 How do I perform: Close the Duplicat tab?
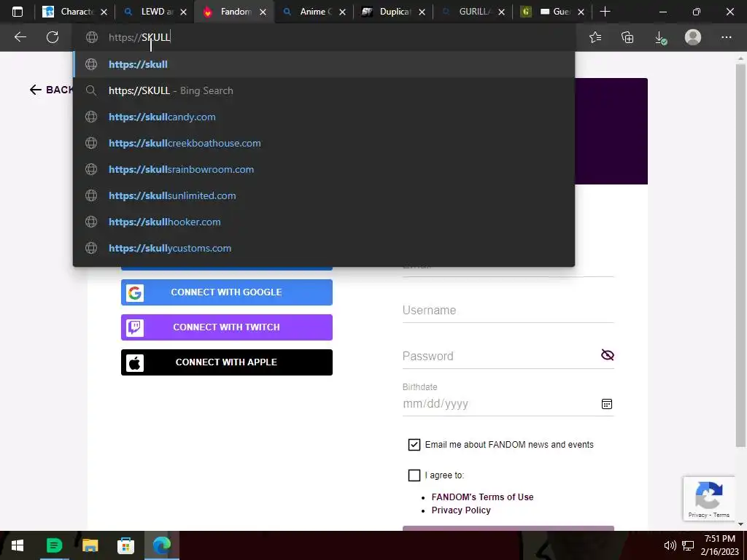[422, 12]
